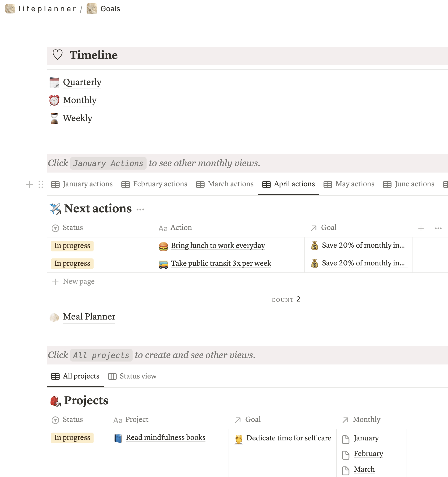Add a New page row to Next actions
The height and width of the screenshot is (477, 448).
(79, 282)
